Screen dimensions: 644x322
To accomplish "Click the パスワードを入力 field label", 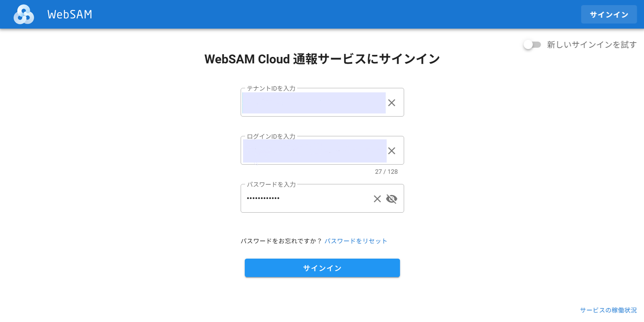I will coord(271,185).
